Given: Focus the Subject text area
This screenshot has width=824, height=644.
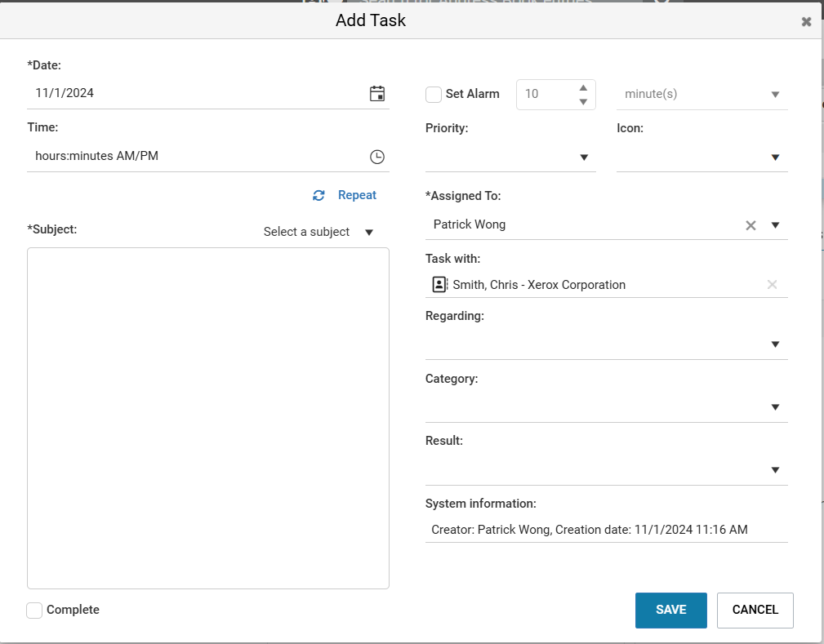Looking at the screenshot, I should 208,418.
